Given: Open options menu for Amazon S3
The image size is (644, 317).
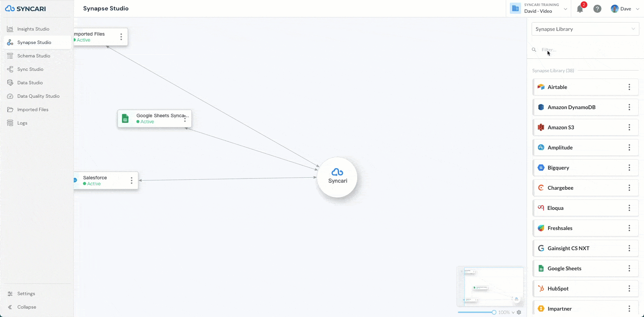Looking at the screenshot, I should (x=629, y=127).
